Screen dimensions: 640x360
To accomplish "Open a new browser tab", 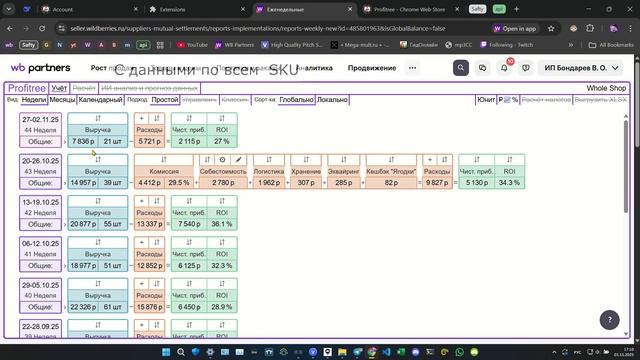I will pyautogui.click(x=516, y=9).
